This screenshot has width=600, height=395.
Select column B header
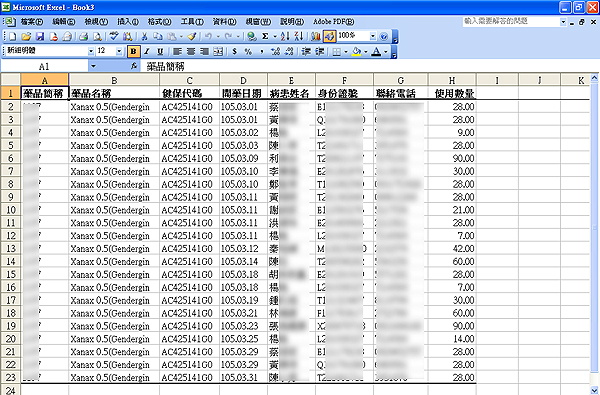coord(114,80)
